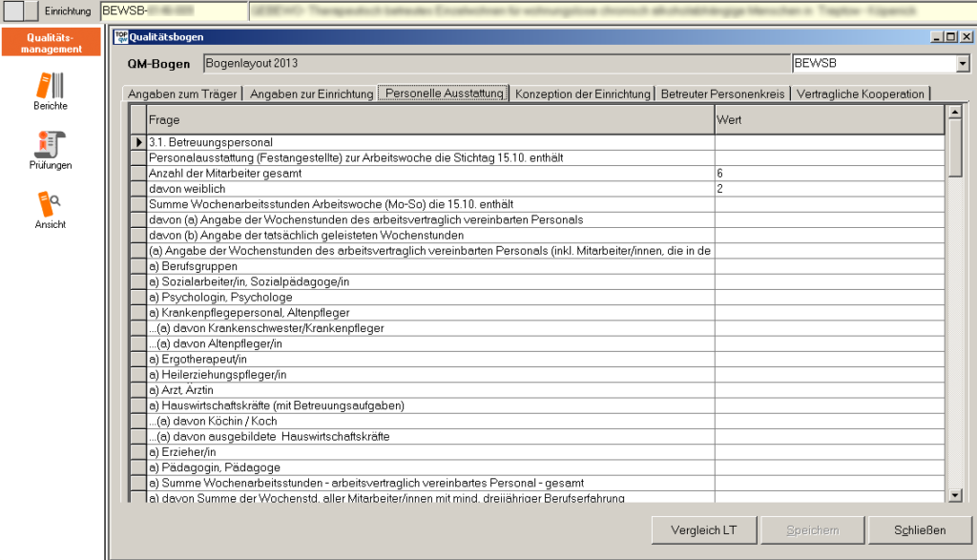Click the Ansicht magnifier icon
Viewport: 977px width, 560px height.
[51, 204]
